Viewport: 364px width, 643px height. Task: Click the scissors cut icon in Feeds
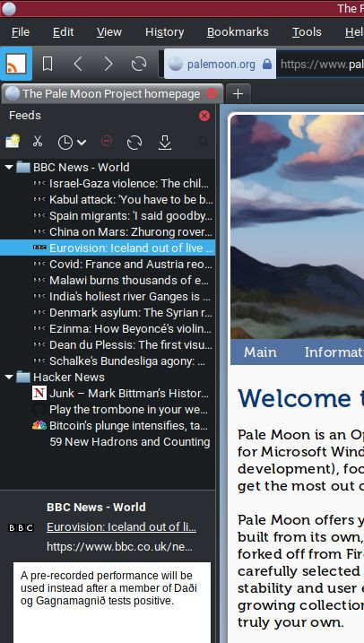38,142
